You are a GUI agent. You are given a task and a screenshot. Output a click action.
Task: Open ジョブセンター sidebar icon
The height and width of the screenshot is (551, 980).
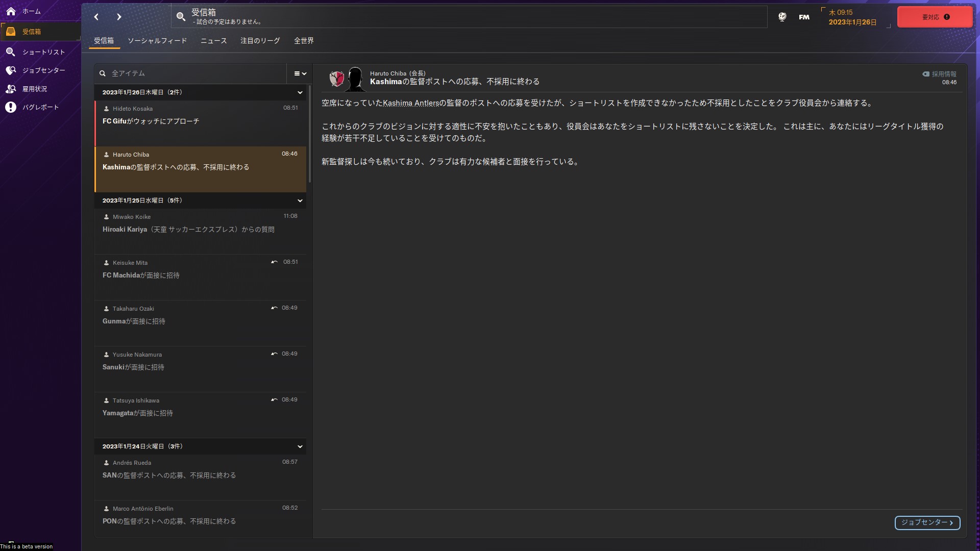pyautogui.click(x=11, y=70)
